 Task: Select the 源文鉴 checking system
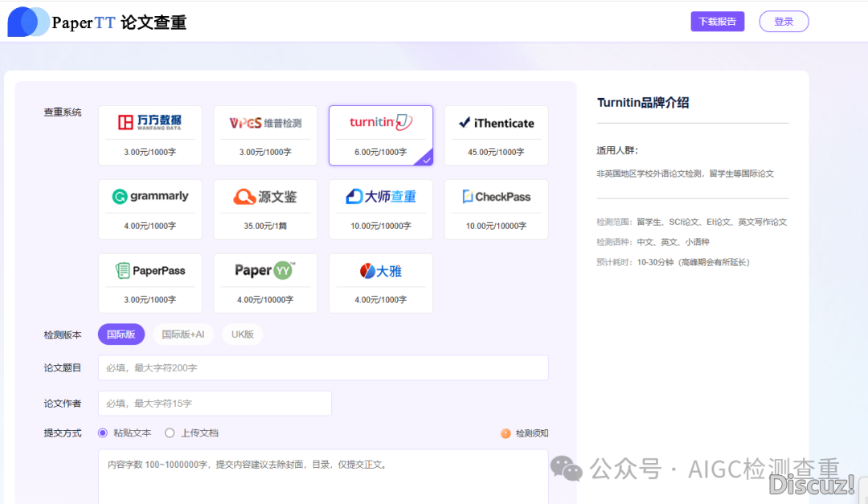[x=265, y=209]
